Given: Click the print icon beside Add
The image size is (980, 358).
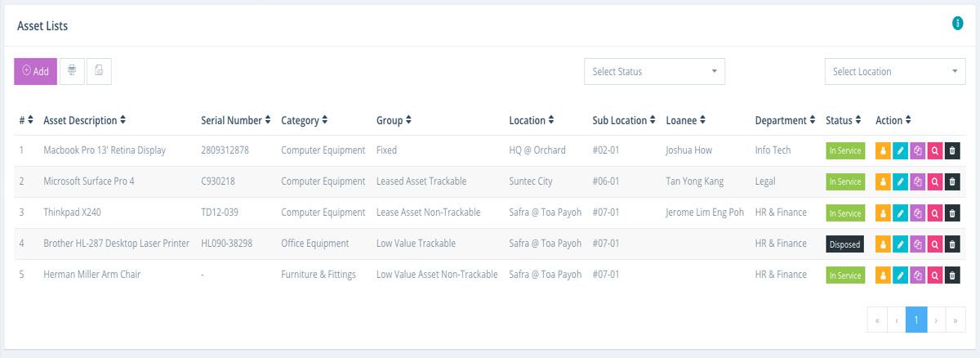Looking at the screenshot, I should pos(72,71).
